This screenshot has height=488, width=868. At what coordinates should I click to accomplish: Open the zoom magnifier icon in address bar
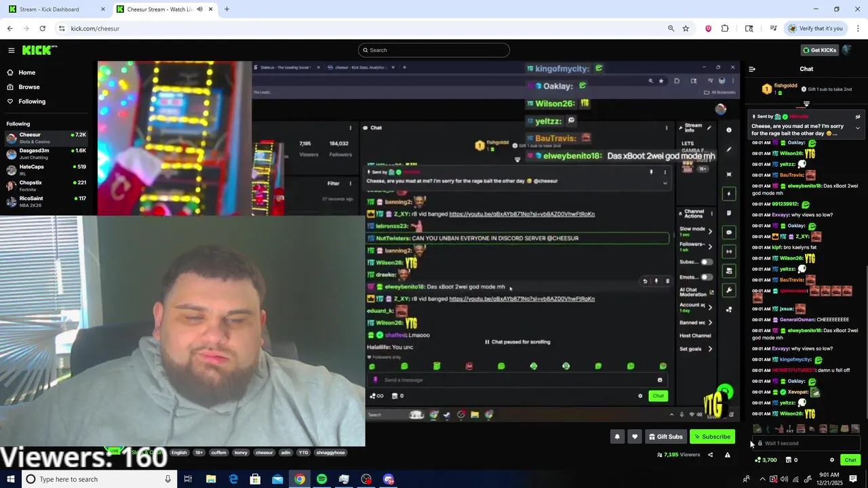671,28
